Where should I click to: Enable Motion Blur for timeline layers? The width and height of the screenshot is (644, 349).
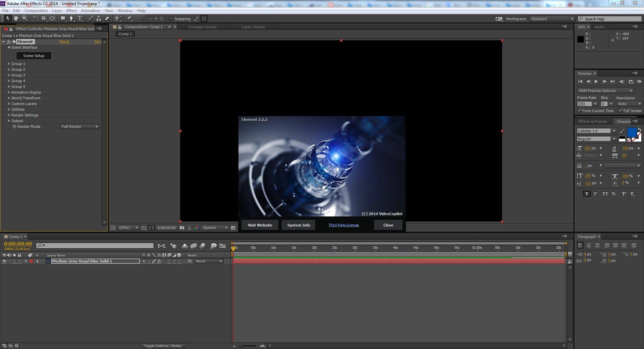202,246
